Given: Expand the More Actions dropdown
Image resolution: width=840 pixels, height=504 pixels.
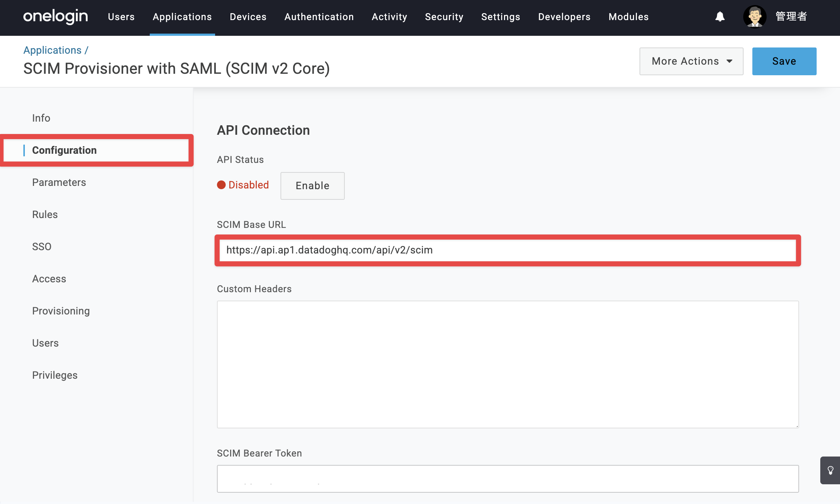Looking at the screenshot, I should [x=691, y=61].
